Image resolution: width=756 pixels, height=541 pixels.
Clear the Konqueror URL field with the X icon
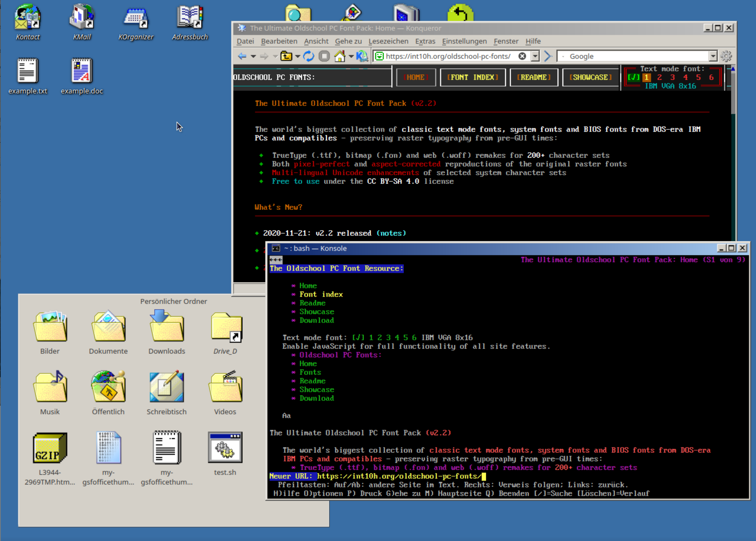coord(522,56)
